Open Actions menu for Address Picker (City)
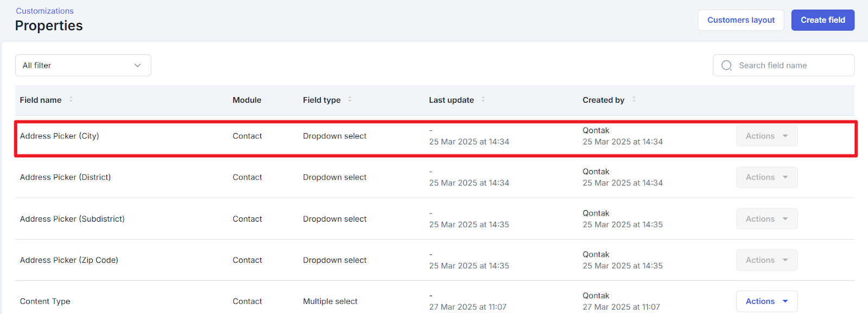Viewport: 868px width, 314px height. click(767, 136)
